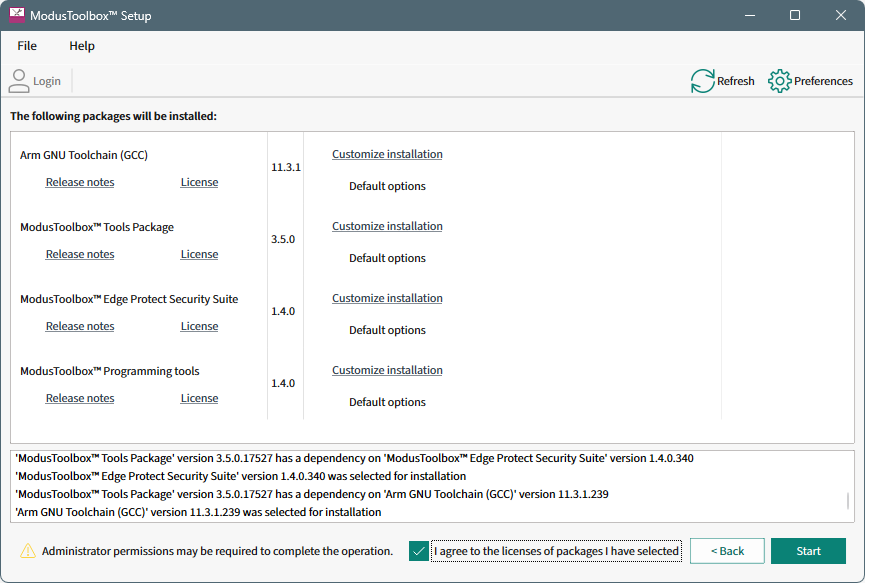Open the Help menu
The image size is (869, 583).
[82, 46]
